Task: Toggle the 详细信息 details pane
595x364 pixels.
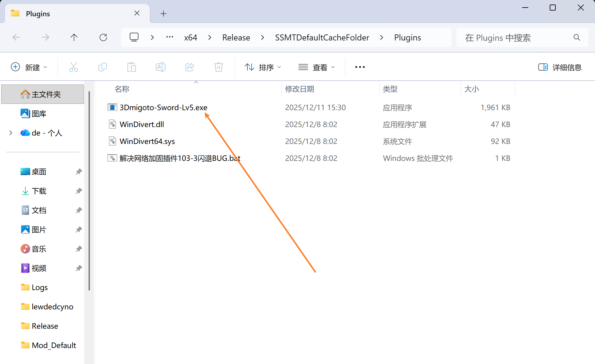Action: click(x=560, y=67)
